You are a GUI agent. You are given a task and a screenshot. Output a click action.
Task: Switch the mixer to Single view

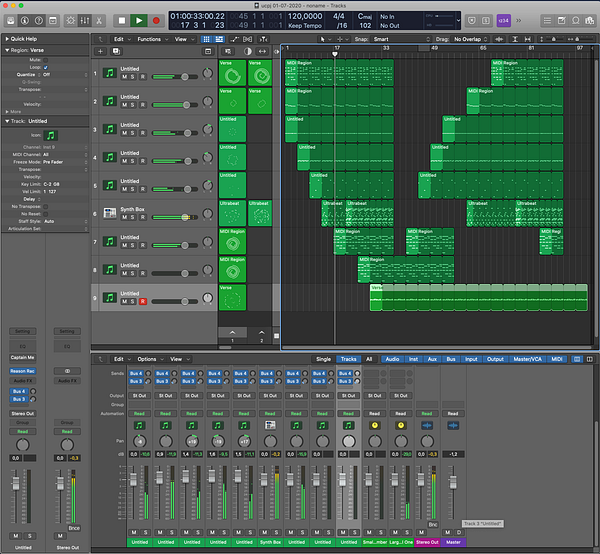click(x=323, y=358)
